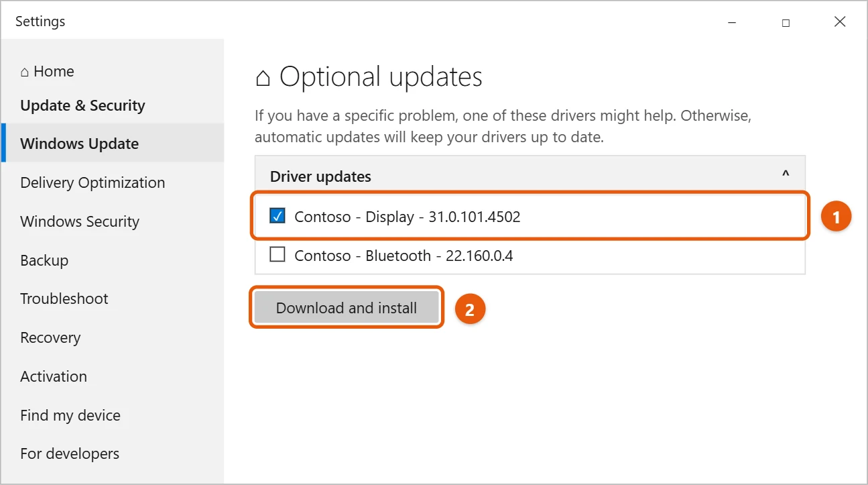The image size is (868, 485).
Task: Maximize the Settings window
Action: [x=786, y=22]
